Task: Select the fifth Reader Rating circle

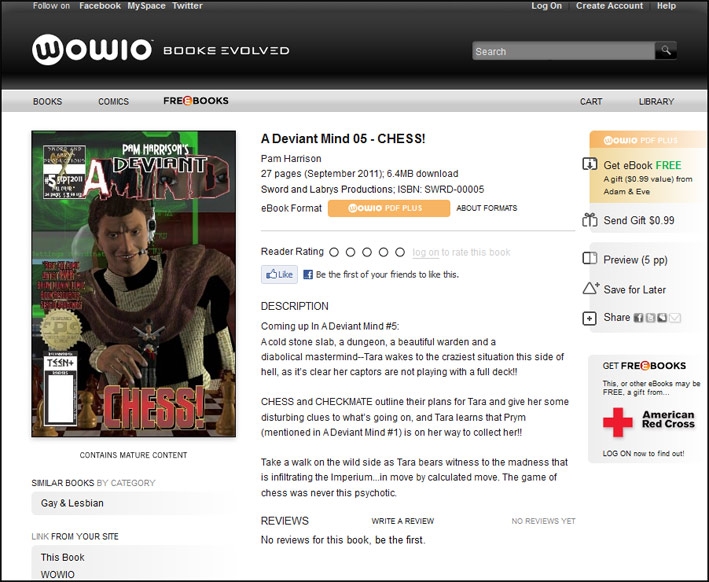Action: 400,252
